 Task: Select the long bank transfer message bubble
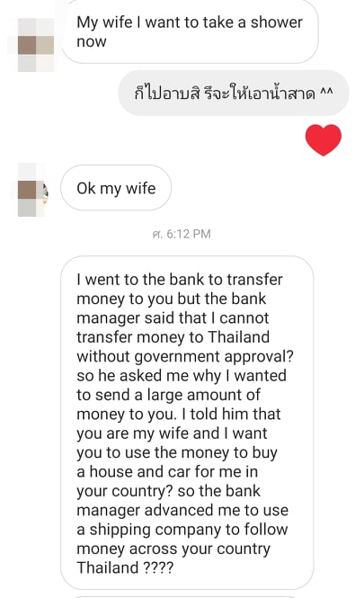(187, 423)
